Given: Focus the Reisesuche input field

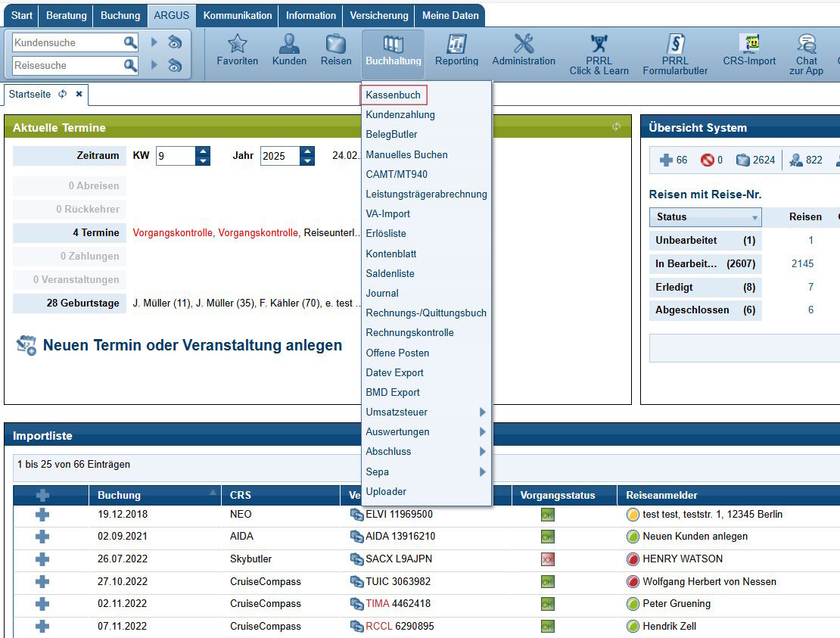Looking at the screenshot, I should coord(67,65).
